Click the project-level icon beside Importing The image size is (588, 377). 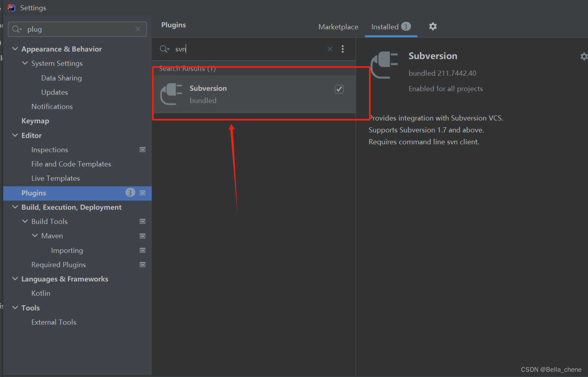click(143, 250)
